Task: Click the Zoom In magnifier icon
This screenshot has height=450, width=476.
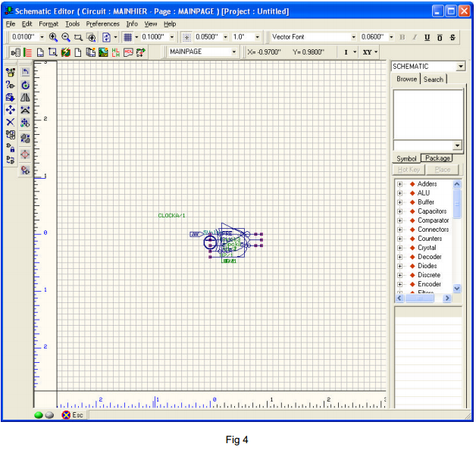Action: pos(53,37)
